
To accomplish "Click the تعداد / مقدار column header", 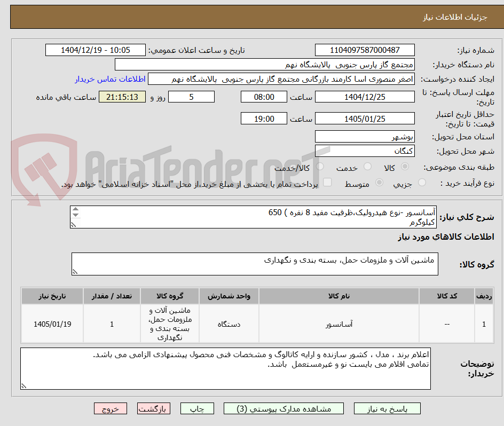I will coord(112,296).
